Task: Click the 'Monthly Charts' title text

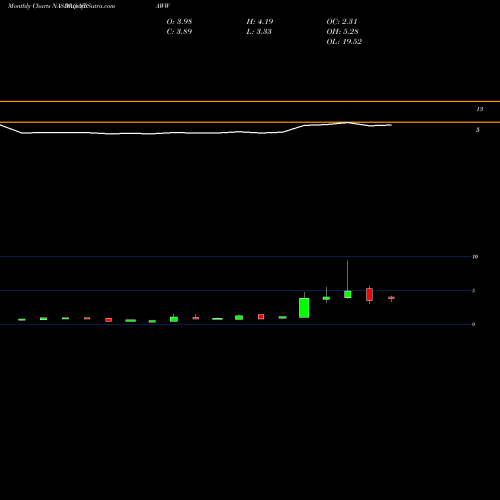Action: (29, 6)
